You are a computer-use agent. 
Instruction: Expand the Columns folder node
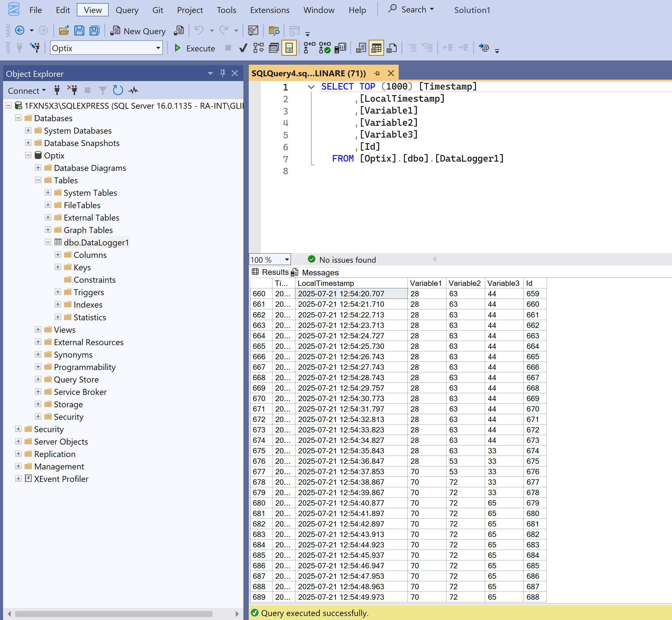(x=58, y=255)
